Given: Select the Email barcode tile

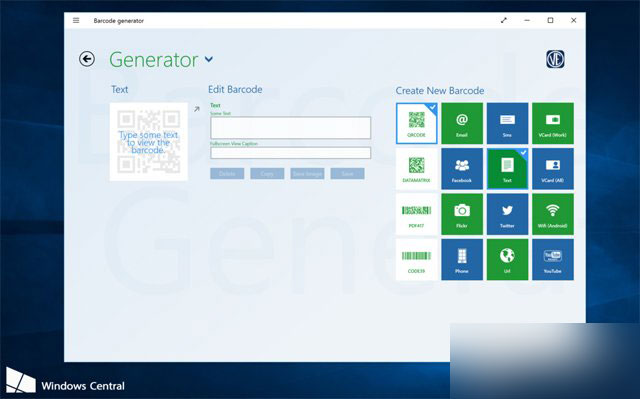Looking at the screenshot, I should pyautogui.click(x=462, y=123).
